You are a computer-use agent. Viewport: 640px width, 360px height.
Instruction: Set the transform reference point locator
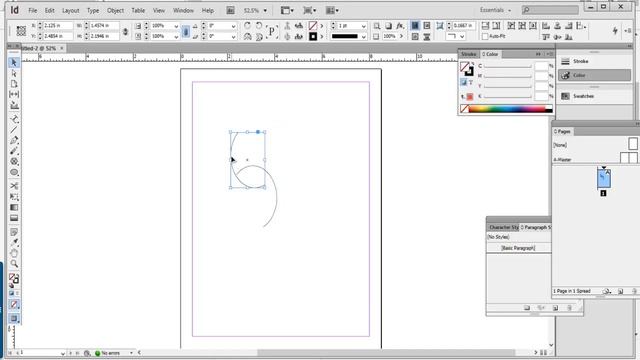[x=21, y=31]
